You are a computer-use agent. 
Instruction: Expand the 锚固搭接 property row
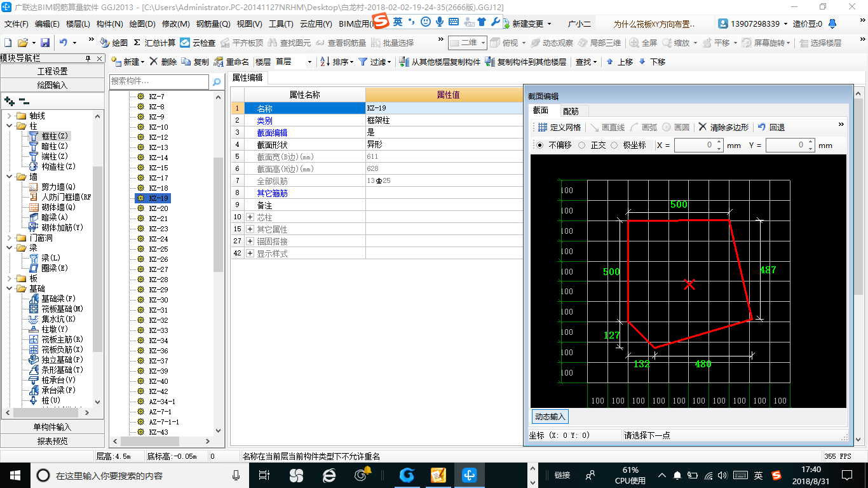[x=250, y=241]
